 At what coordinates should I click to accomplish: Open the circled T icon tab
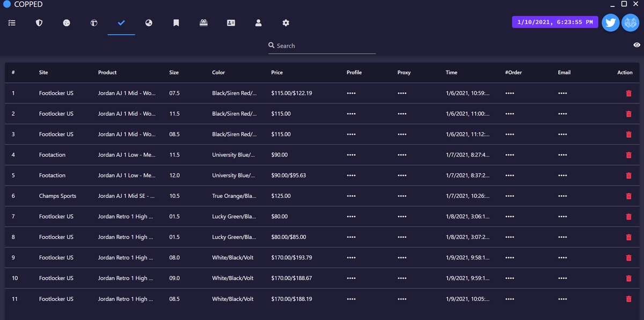coord(94,23)
